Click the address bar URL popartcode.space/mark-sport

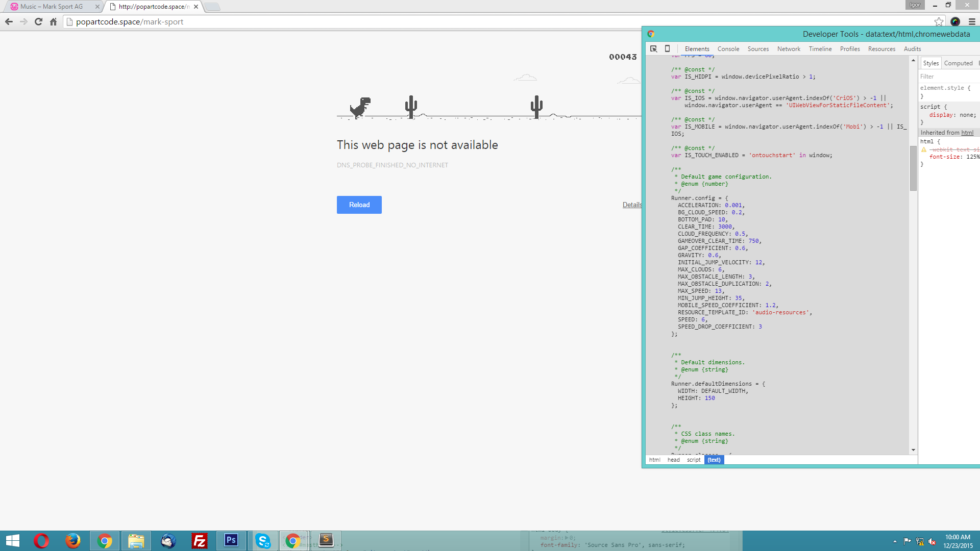[x=130, y=21]
